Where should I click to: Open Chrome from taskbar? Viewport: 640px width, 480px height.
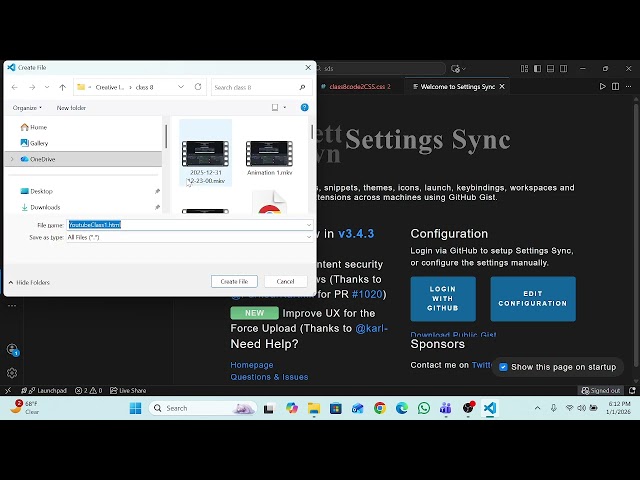tap(380, 408)
